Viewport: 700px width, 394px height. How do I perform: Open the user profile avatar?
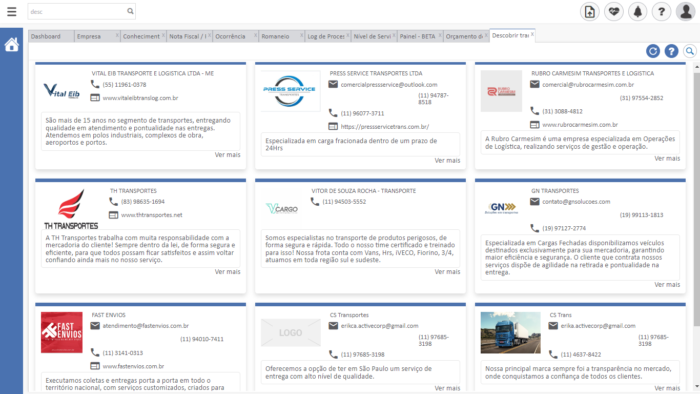point(685,12)
